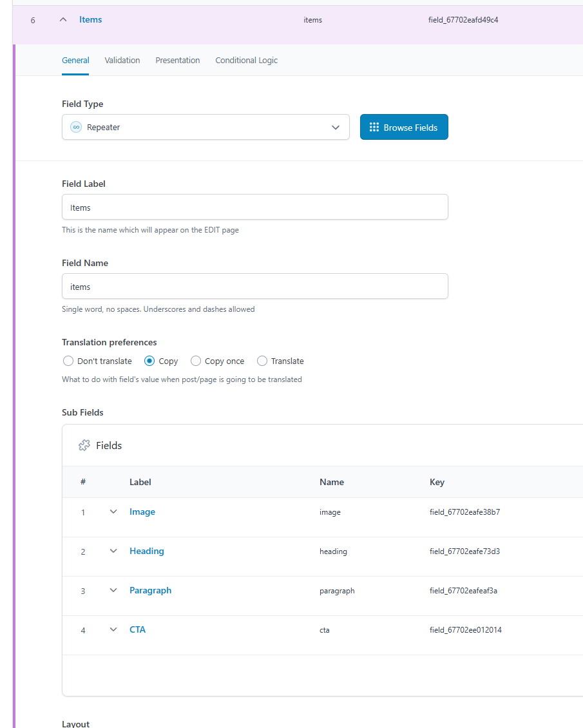
Task: Open the Field Type dropdown
Action: tap(205, 127)
